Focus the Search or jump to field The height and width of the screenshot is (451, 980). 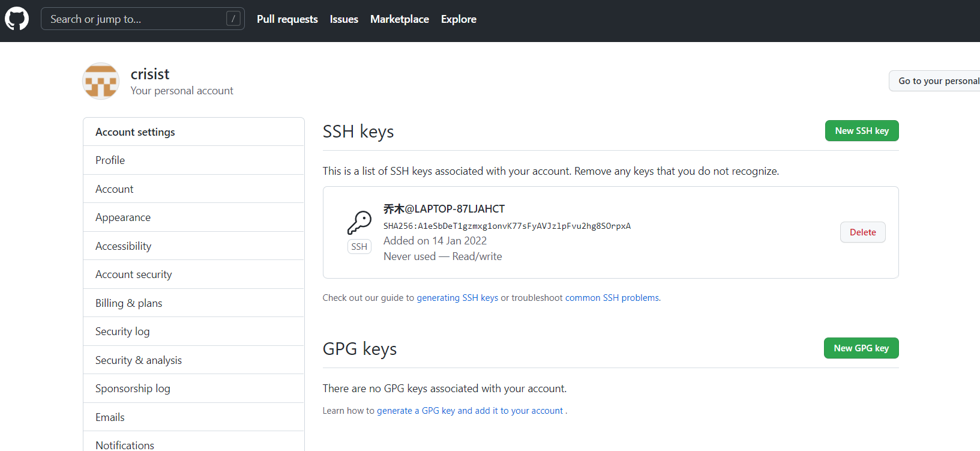pos(135,19)
